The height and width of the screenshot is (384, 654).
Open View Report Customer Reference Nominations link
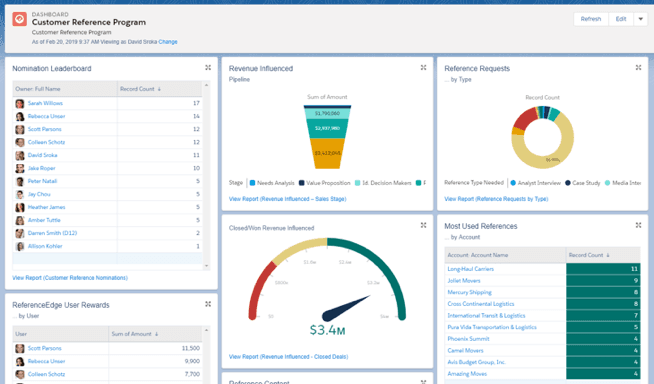click(70, 278)
